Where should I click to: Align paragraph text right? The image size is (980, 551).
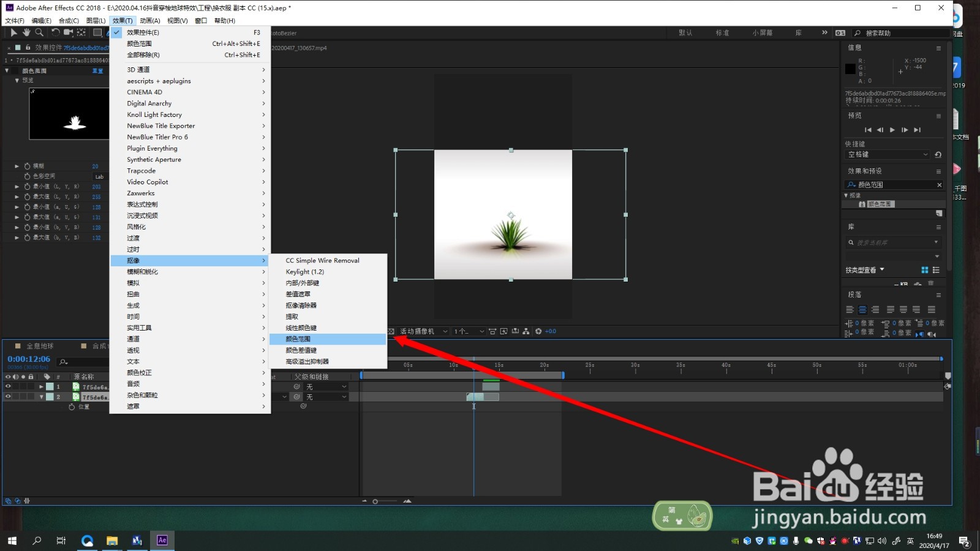pos(875,310)
